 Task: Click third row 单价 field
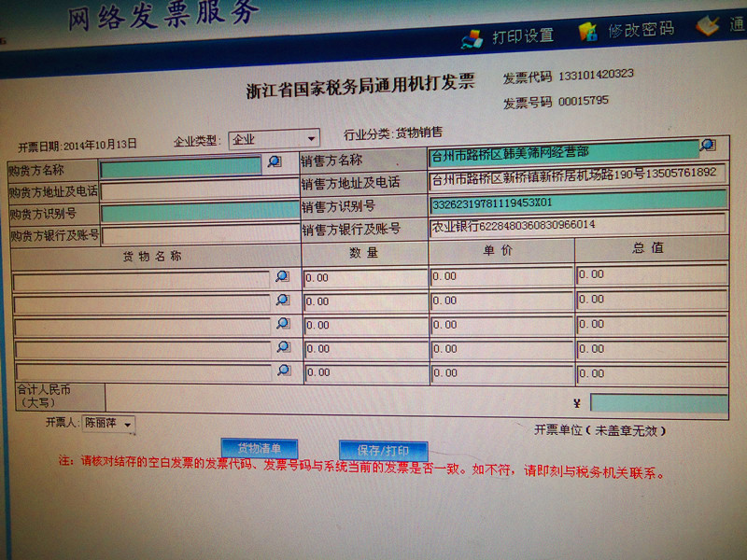502,325
